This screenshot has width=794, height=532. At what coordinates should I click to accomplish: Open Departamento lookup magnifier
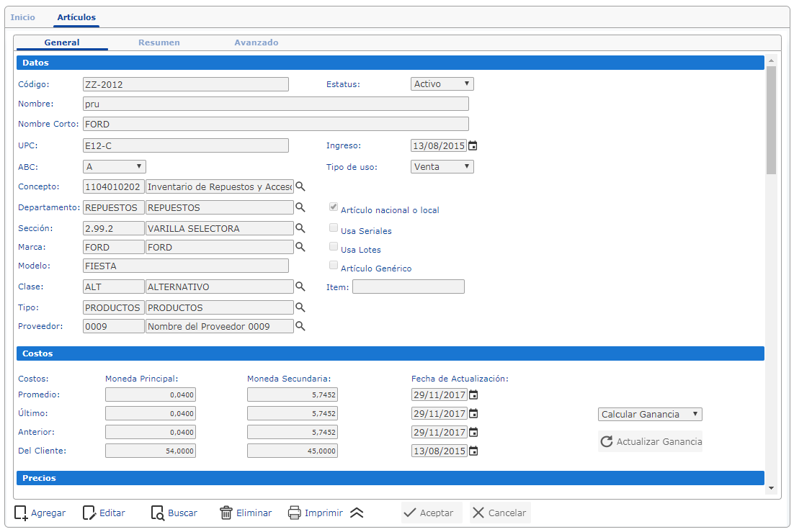[300, 207]
